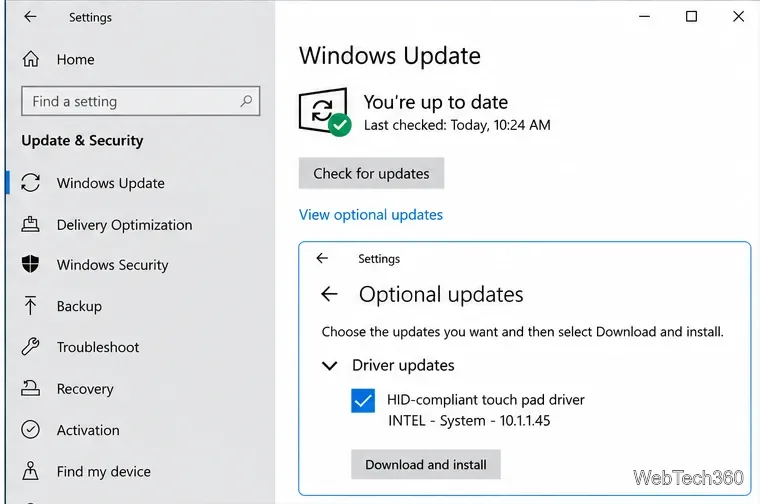Screen dimensions: 760x504
Task: Open Find my device settings
Action: click(x=104, y=472)
